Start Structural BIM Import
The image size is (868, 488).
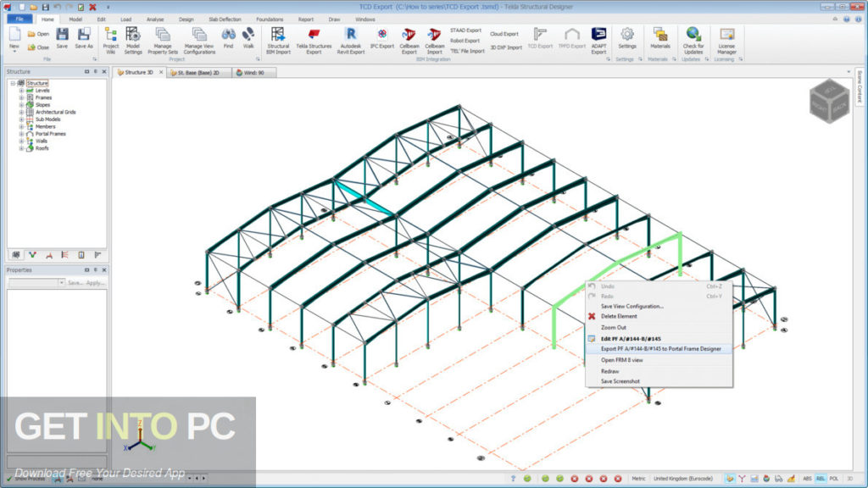point(278,41)
